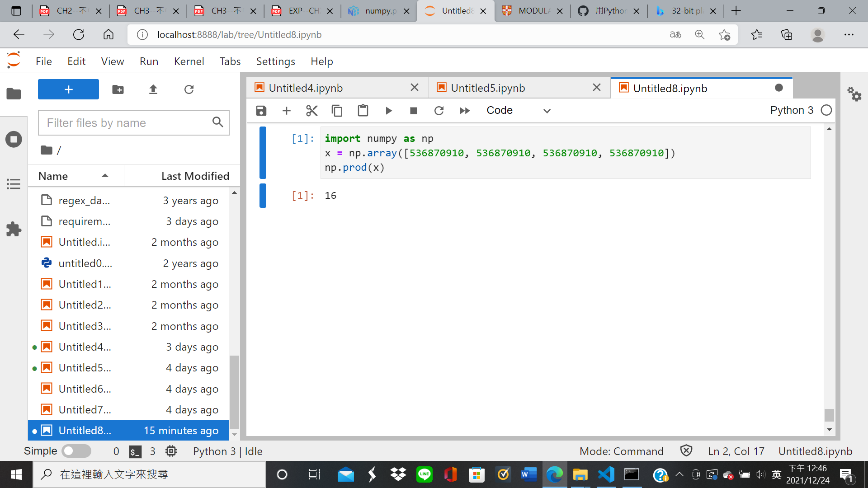Screen dimensions: 868x488
Task: Create a new folder in the file browser
Action: pyautogui.click(x=118, y=89)
